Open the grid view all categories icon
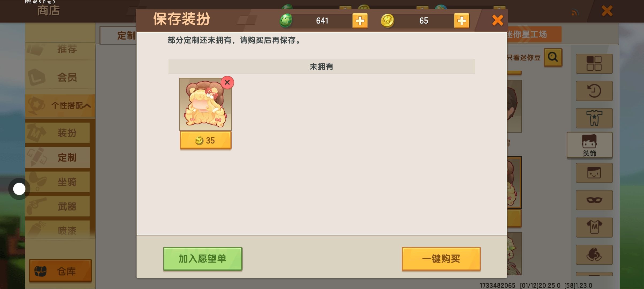The width and height of the screenshot is (644, 289). click(x=594, y=64)
